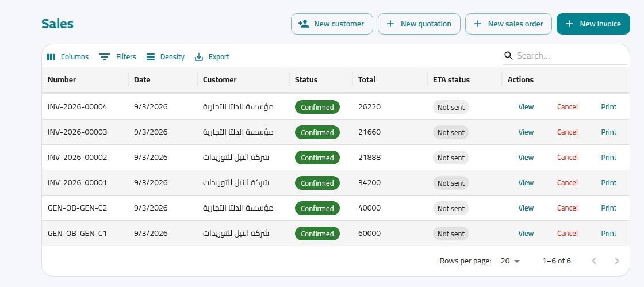Print invoice INV-2026-00004
This screenshot has height=287, width=644.
pyautogui.click(x=609, y=107)
